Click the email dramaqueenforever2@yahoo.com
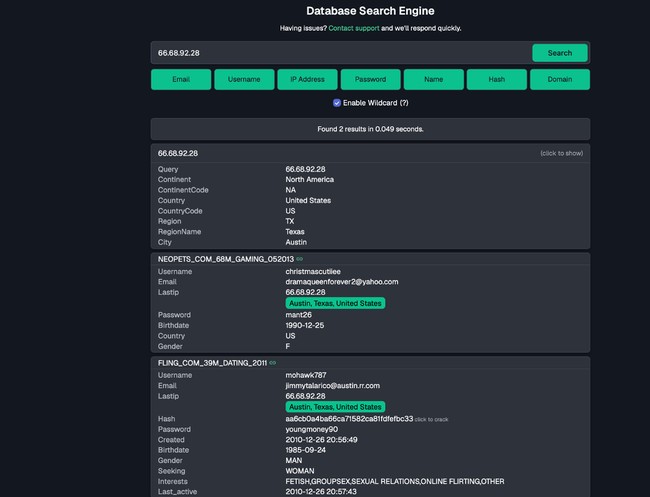Screen dimensions: 650x497 [342, 282]
